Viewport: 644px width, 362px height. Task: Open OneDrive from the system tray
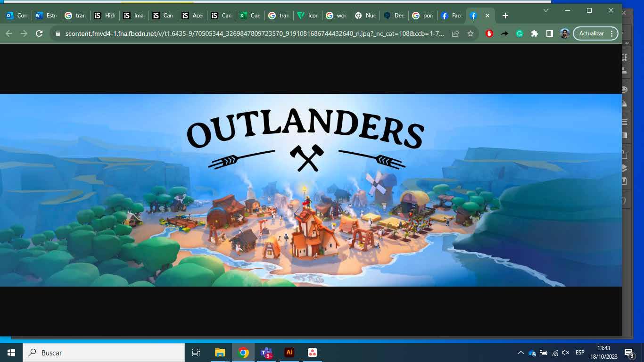click(x=532, y=353)
